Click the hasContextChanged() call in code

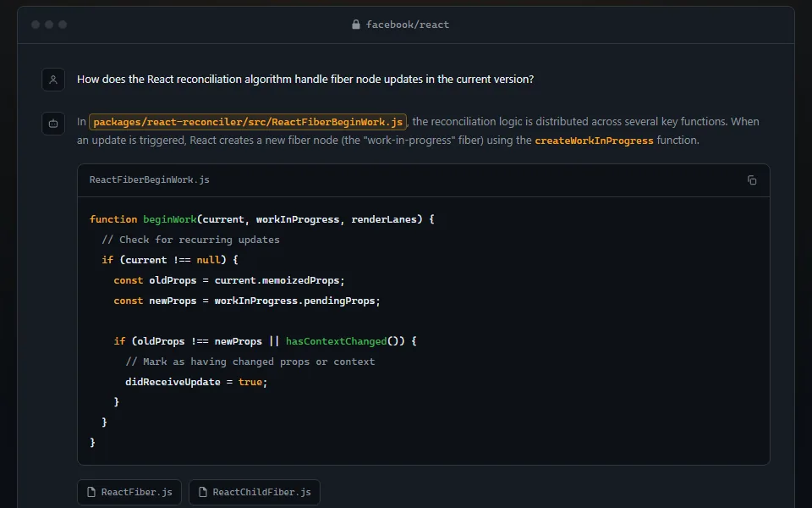345,341
